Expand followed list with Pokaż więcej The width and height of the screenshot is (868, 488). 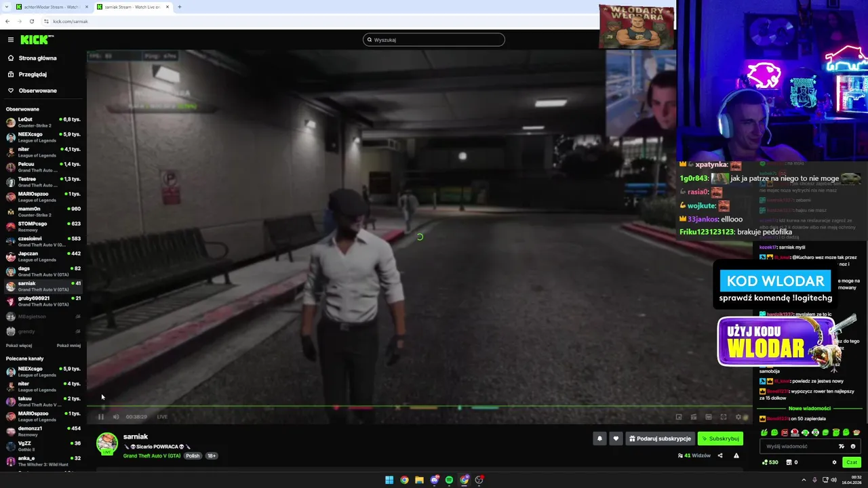tap(19, 346)
